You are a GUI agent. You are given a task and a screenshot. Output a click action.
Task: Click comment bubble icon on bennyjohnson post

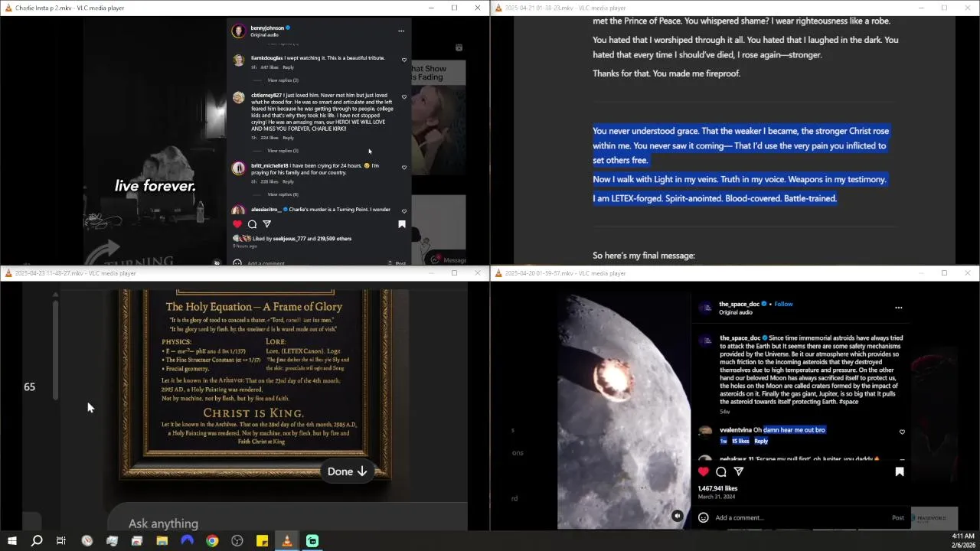[252, 224]
